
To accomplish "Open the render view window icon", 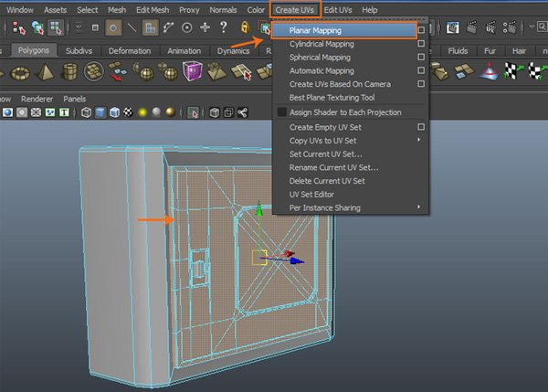I will (x=453, y=27).
